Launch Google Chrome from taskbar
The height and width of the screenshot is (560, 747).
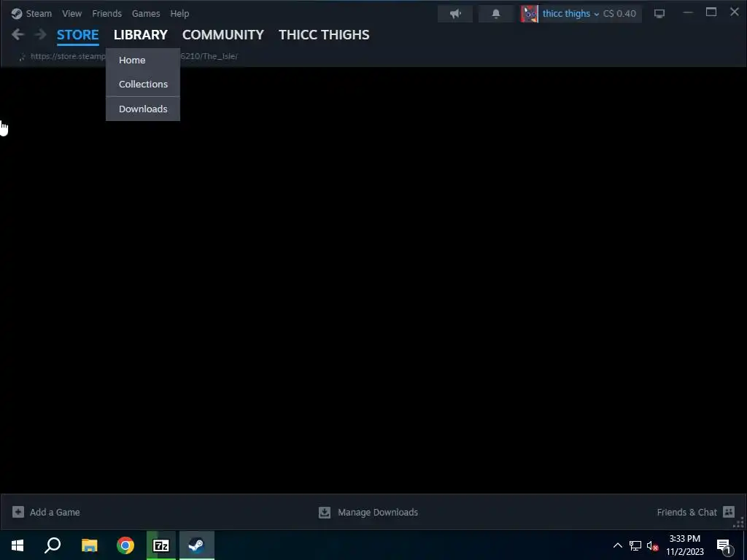[125, 545]
